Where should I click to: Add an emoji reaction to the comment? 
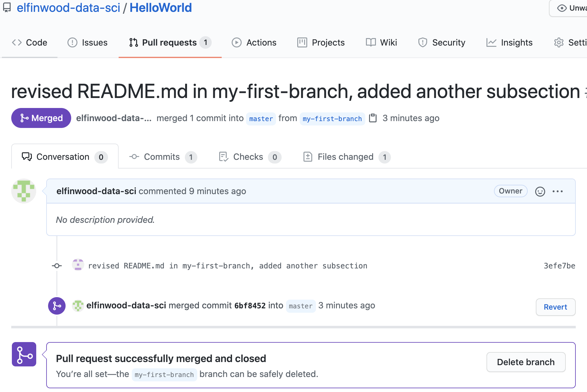pyautogui.click(x=540, y=191)
